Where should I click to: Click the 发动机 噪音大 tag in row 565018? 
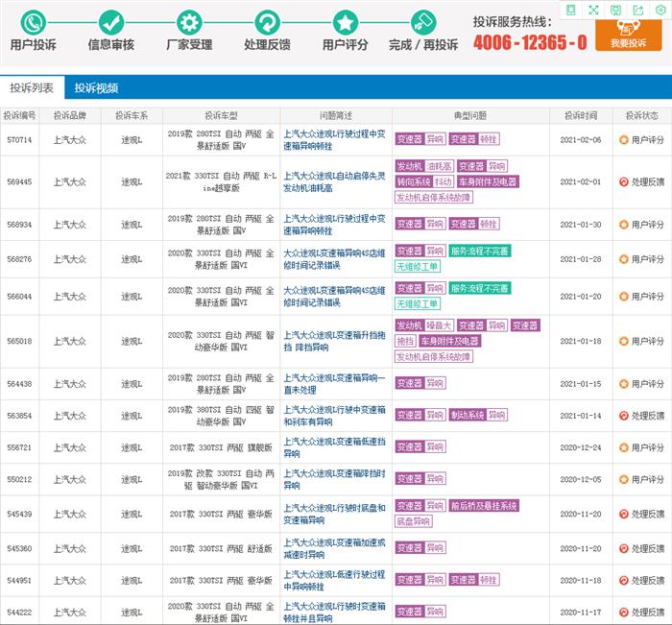tap(424, 325)
